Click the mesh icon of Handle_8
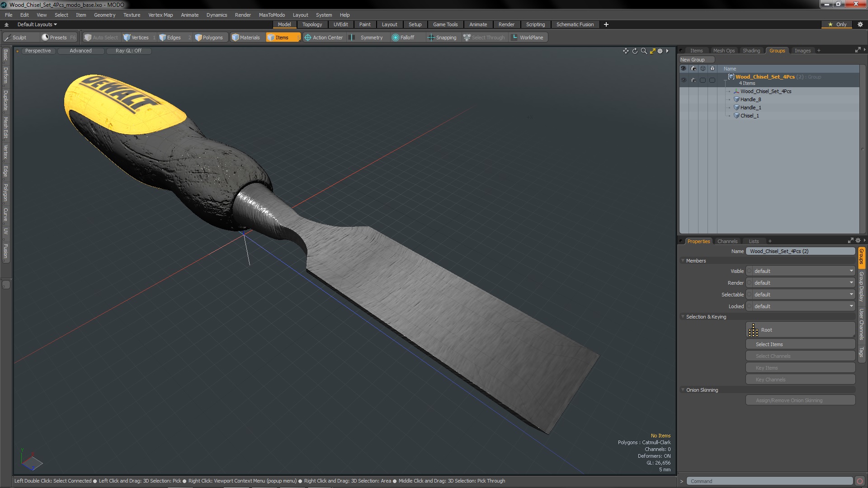The image size is (868, 488). pyautogui.click(x=736, y=99)
